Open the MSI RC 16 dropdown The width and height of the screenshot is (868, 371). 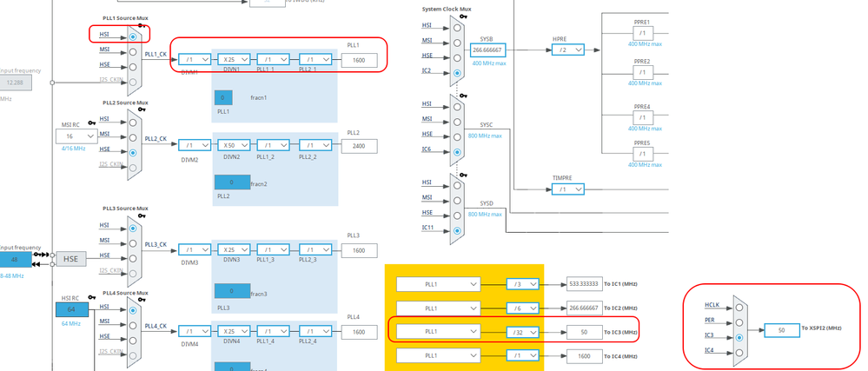[x=76, y=136]
